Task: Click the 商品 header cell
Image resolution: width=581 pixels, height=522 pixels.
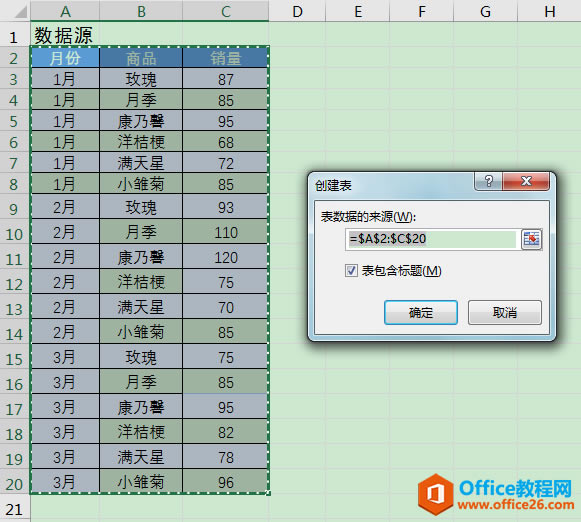Action: 141,58
